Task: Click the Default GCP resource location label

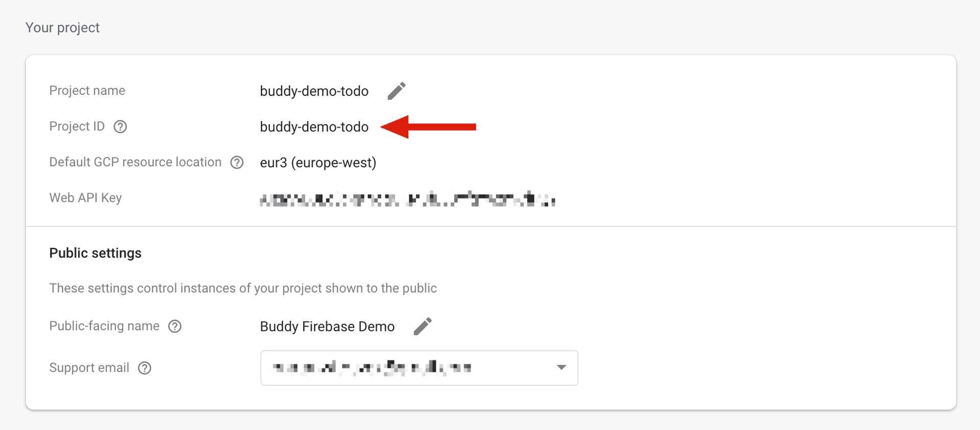Action: click(x=135, y=162)
